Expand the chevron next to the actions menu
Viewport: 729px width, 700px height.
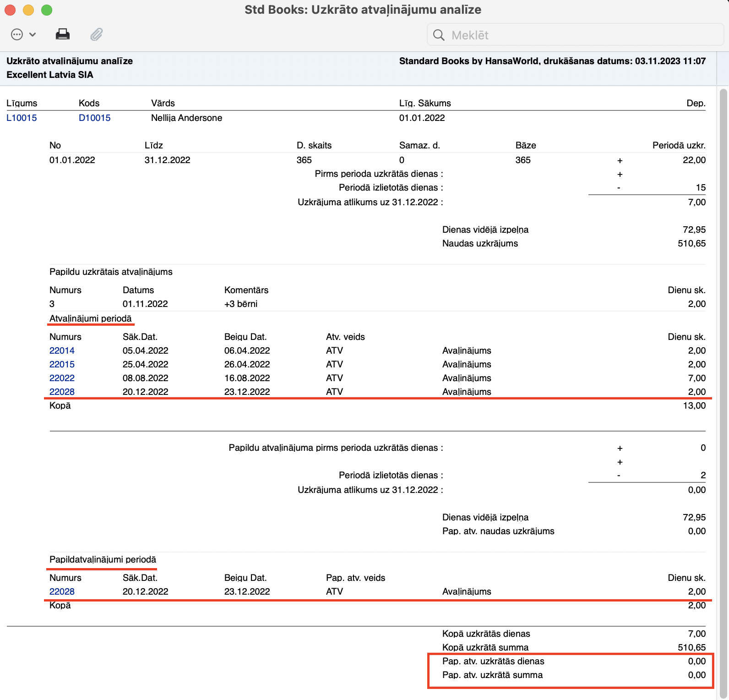[33, 35]
